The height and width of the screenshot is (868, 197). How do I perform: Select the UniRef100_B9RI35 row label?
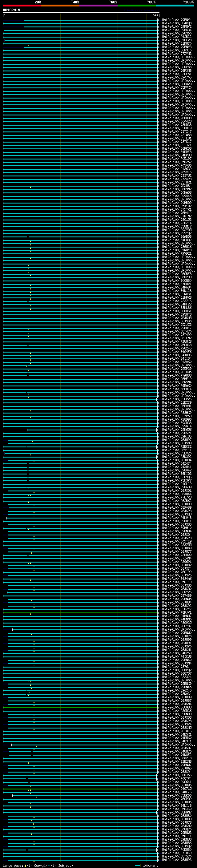click(177, 436)
